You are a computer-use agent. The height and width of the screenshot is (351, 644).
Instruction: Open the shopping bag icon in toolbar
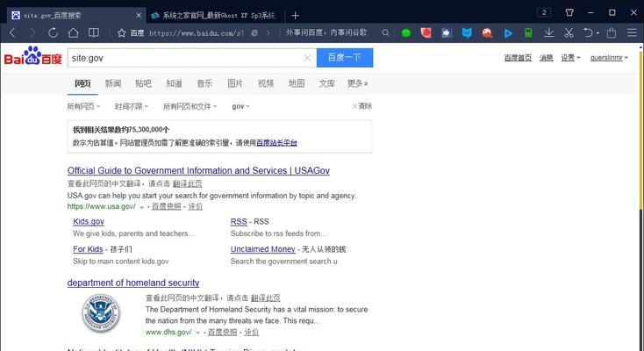click(612, 32)
